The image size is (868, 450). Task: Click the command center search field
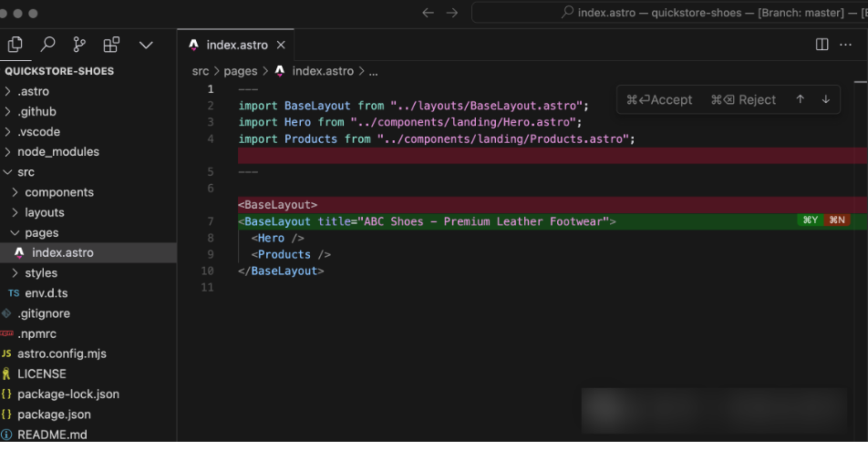[x=670, y=13]
